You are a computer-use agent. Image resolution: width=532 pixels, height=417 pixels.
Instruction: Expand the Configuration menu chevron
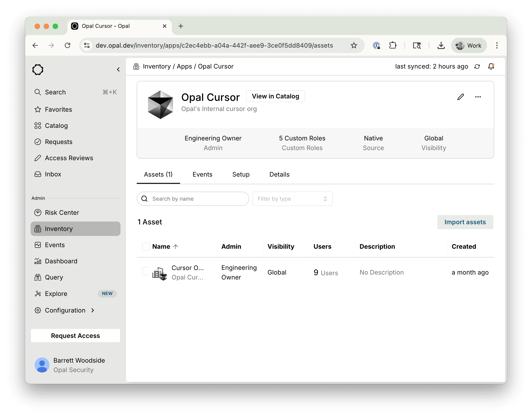point(93,310)
